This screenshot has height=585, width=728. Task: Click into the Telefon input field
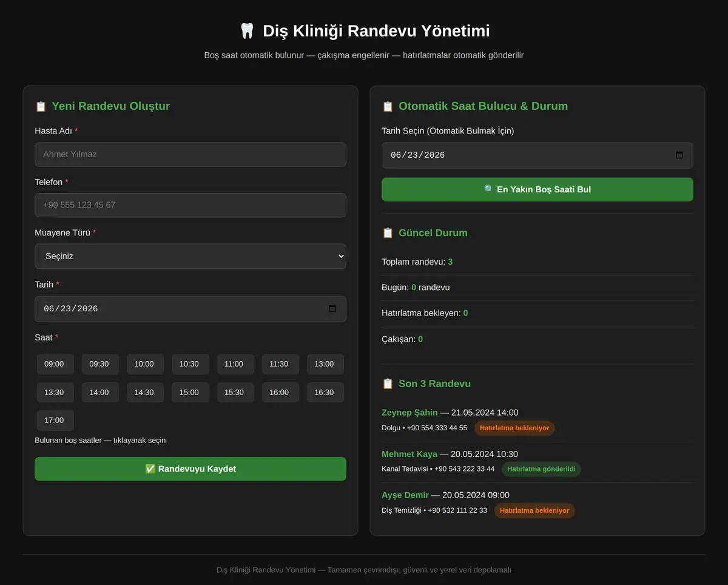[x=190, y=205]
